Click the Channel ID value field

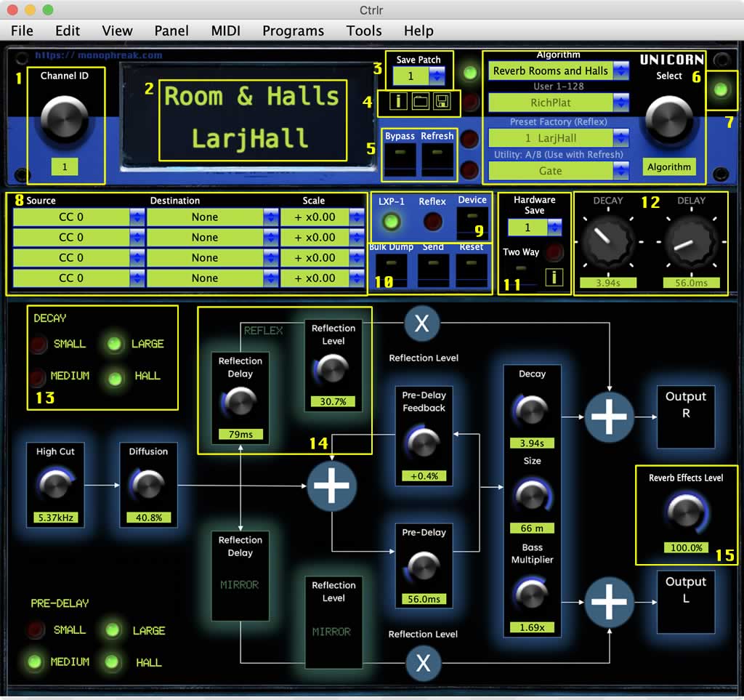[65, 167]
